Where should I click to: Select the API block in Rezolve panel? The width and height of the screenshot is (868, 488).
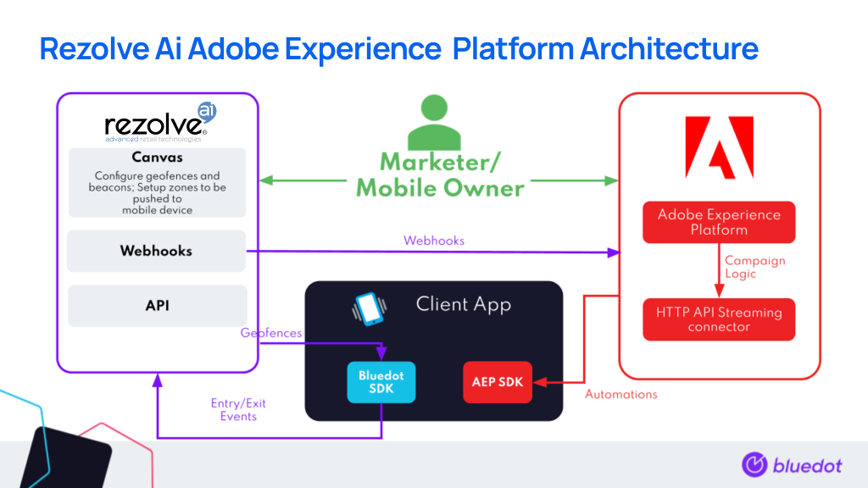[x=157, y=305]
